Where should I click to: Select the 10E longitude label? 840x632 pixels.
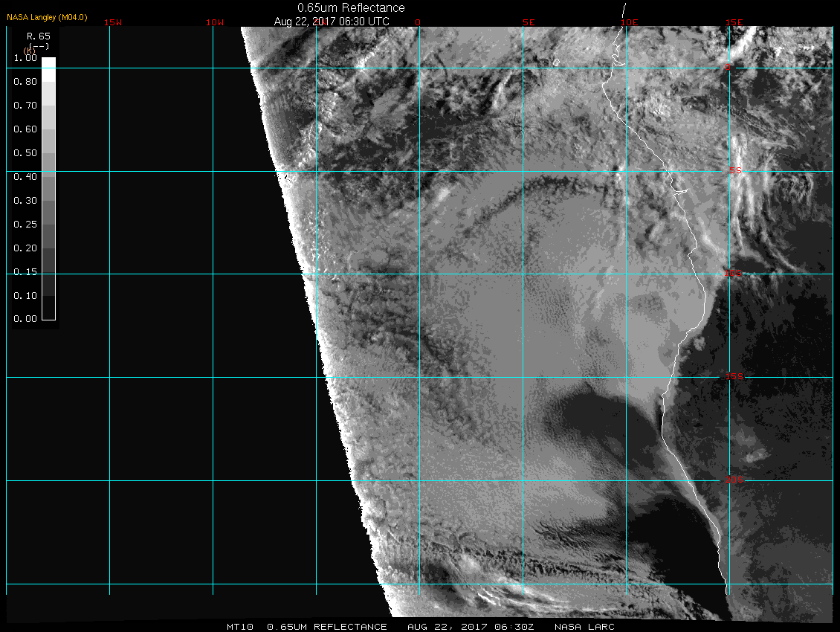click(x=630, y=22)
